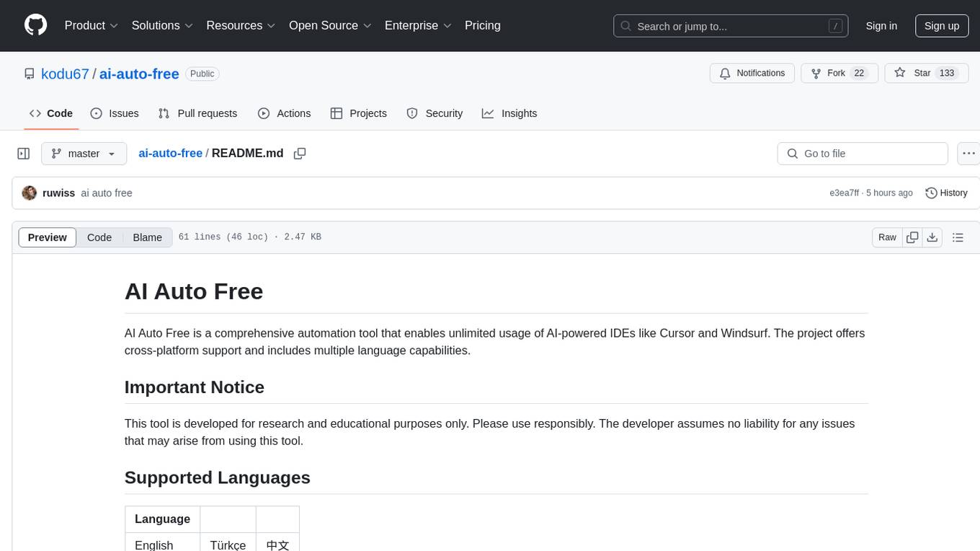Expand the Enterprise menu

tap(418, 25)
